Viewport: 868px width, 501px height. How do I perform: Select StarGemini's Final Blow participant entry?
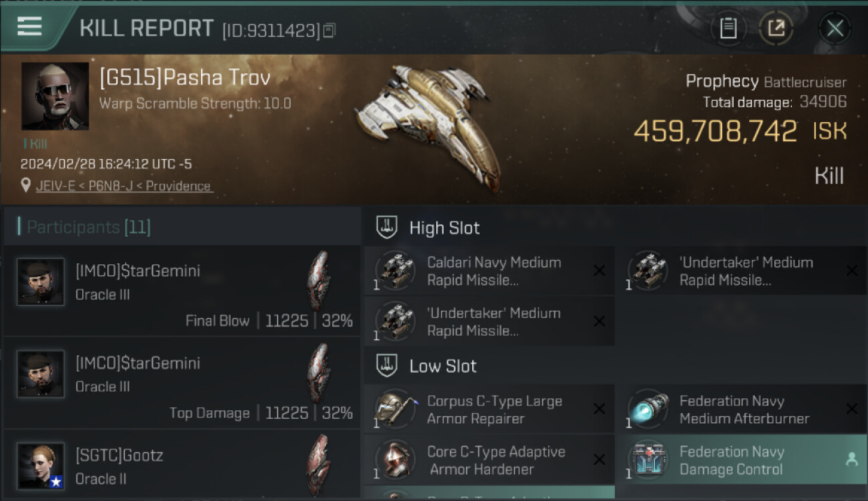coord(182,290)
